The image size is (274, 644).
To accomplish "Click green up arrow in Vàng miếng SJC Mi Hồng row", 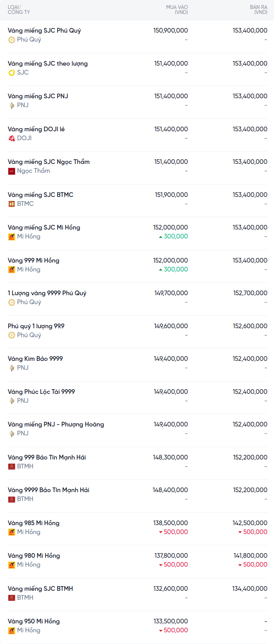I will (161, 237).
